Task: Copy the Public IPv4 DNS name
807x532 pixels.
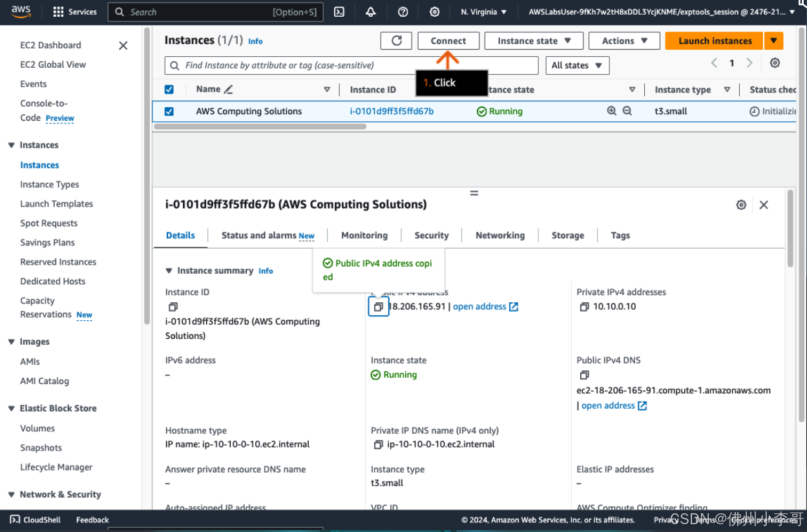Action: (584, 375)
